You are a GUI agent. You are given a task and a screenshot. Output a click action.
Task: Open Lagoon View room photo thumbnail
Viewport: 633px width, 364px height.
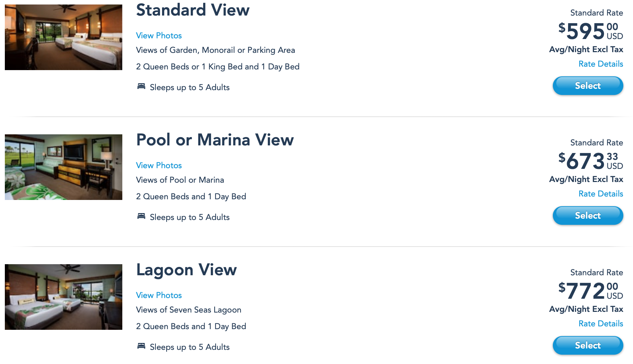pos(64,297)
